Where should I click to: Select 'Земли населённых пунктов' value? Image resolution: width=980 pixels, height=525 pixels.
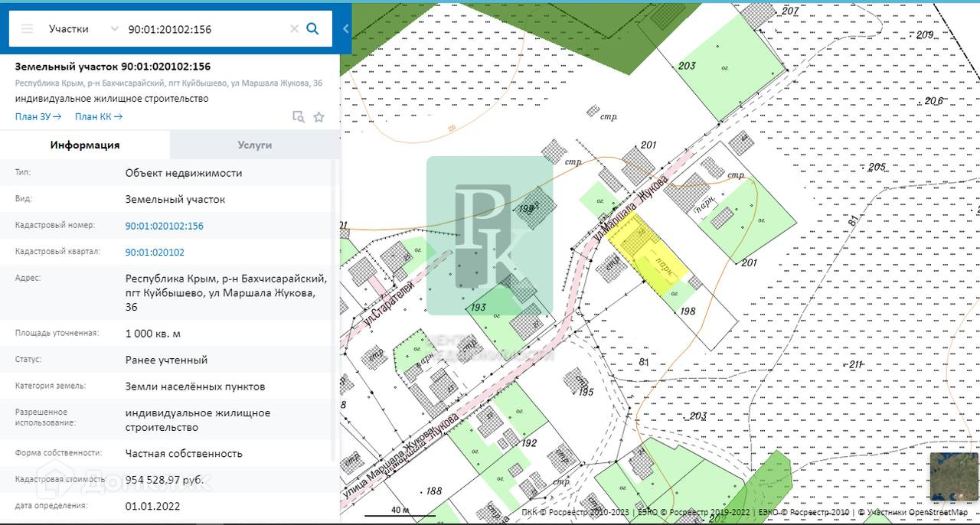click(x=195, y=386)
